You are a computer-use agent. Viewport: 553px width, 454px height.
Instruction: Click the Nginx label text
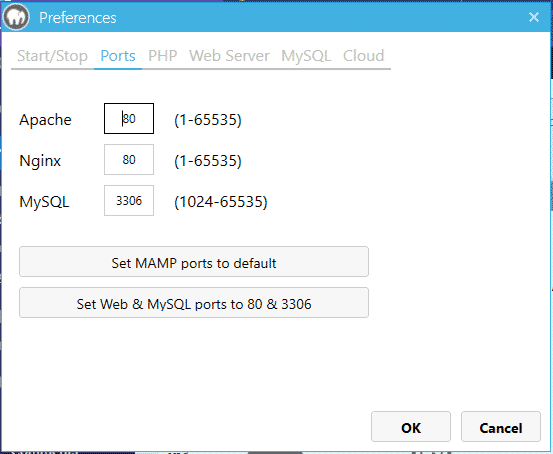40,161
